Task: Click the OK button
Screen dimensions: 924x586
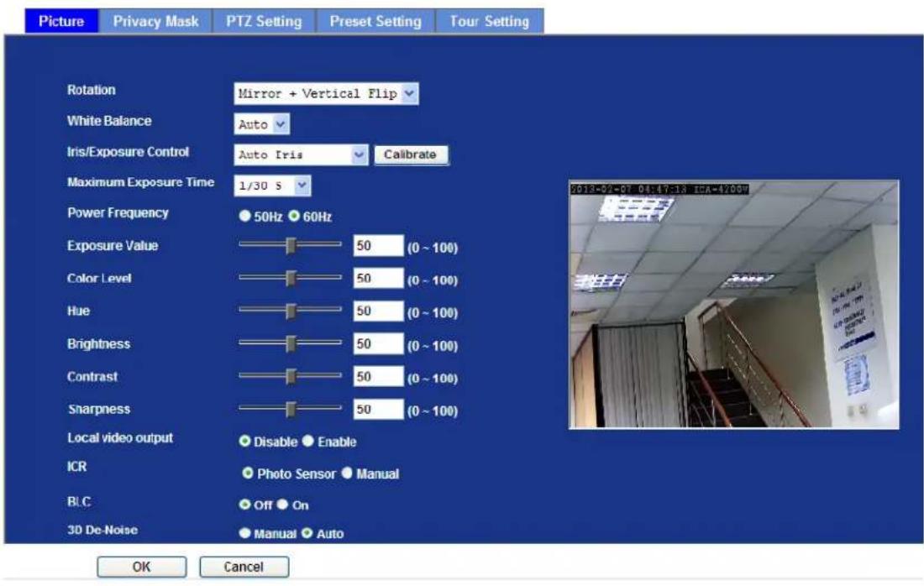Action: pyautogui.click(x=141, y=567)
